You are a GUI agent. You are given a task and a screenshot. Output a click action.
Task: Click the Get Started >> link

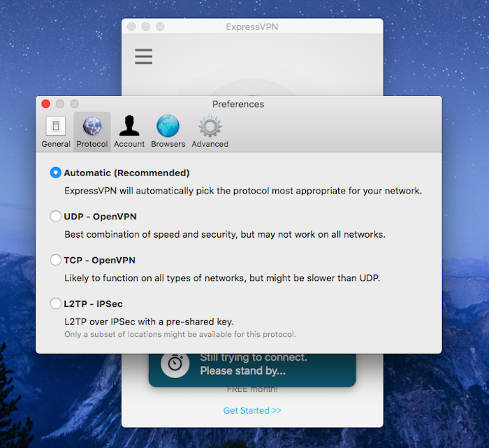point(252,410)
